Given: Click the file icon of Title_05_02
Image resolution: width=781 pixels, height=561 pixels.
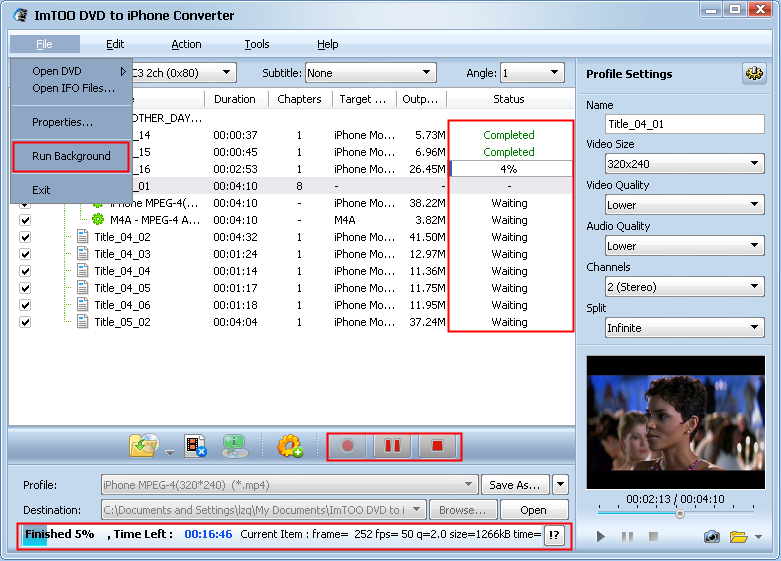Looking at the screenshot, I should pos(83,321).
